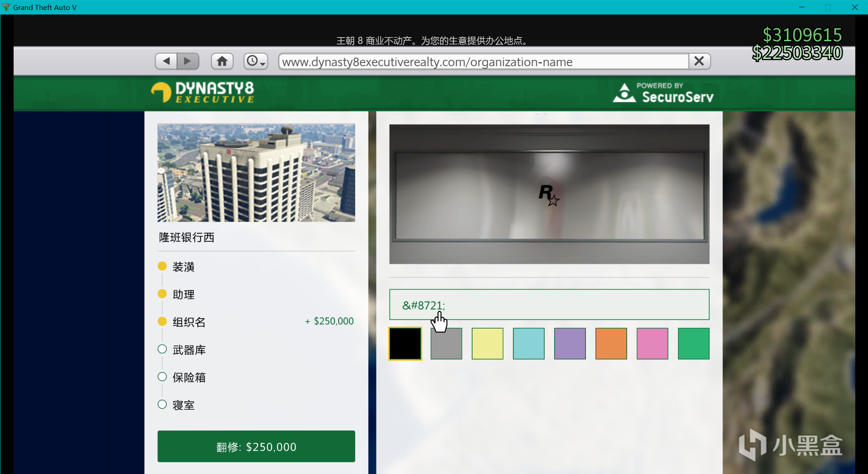The image size is (868, 474).
Task: Select the 保险箱 customization step
Action: click(181, 377)
